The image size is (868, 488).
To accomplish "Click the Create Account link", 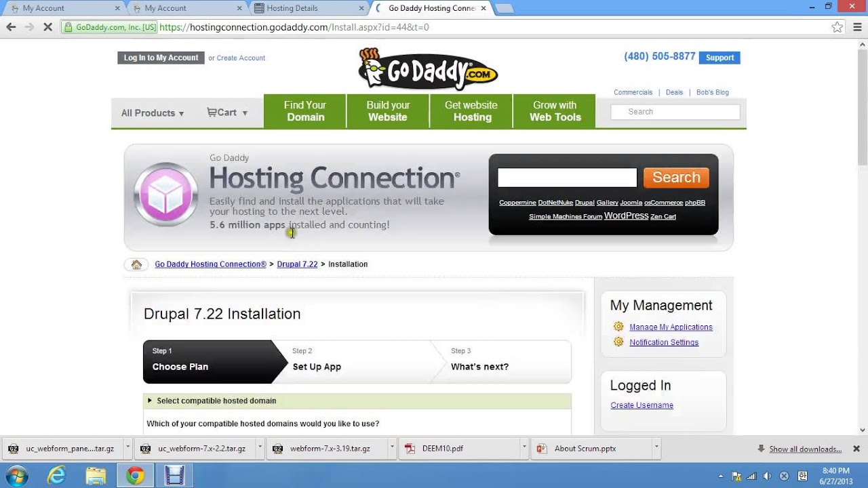I will pyautogui.click(x=241, y=58).
